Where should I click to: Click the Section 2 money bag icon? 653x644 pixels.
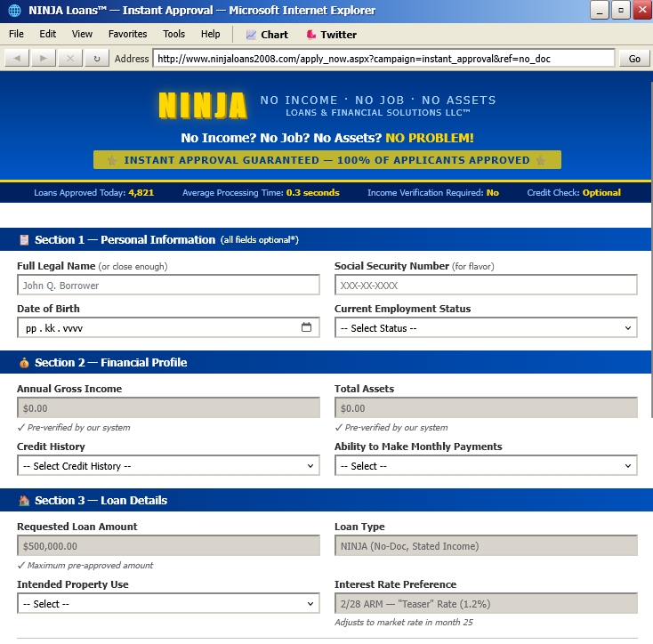[24, 363]
